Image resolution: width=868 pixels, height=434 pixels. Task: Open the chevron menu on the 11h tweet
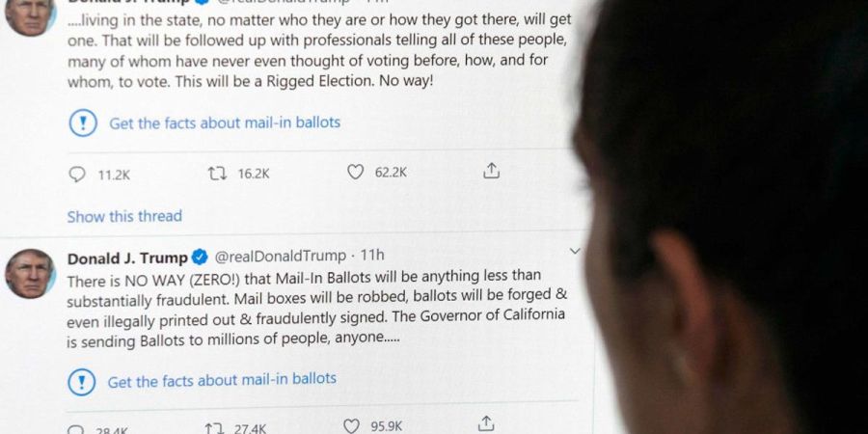(575, 252)
